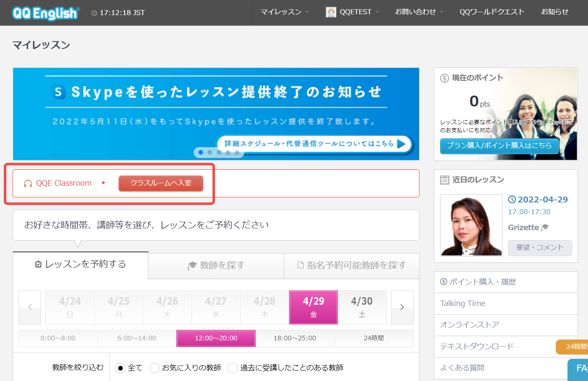Select the date 4/29 金
Image resolution: width=588 pixels, height=381 pixels.
[313, 307]
